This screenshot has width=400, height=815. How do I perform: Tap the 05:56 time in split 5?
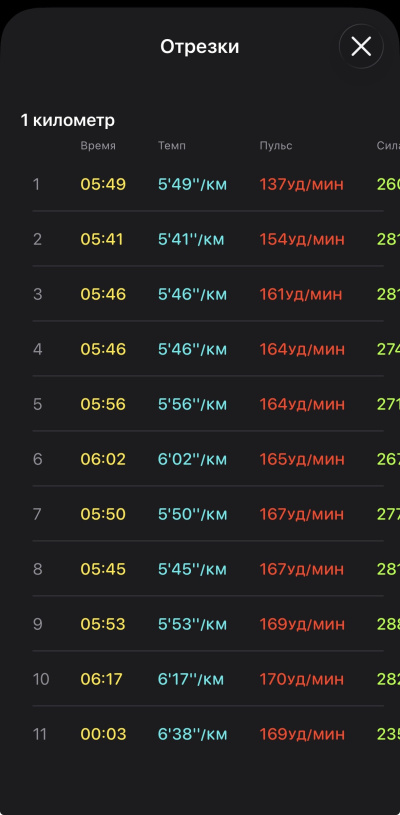pyautogui.click(x=103, y=404)
